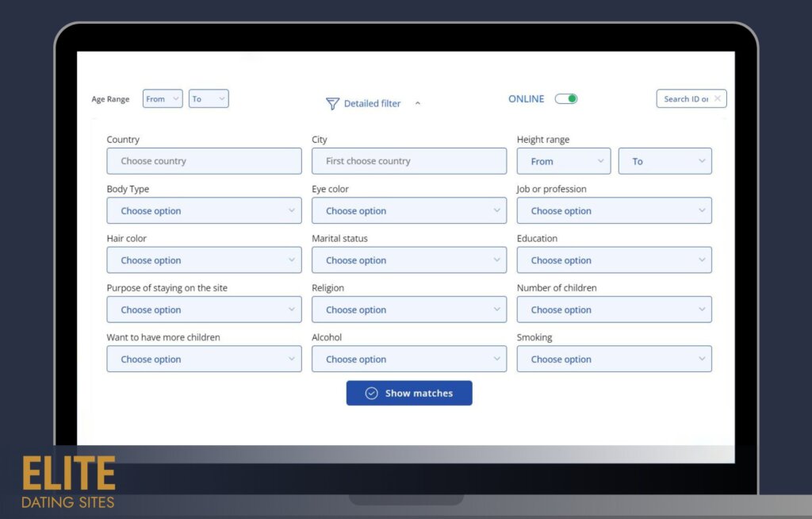Choose an option in the Eye color dropdown
Image resolution: width=812 pixels, height=519 pixels.
[x=408, y=210]
